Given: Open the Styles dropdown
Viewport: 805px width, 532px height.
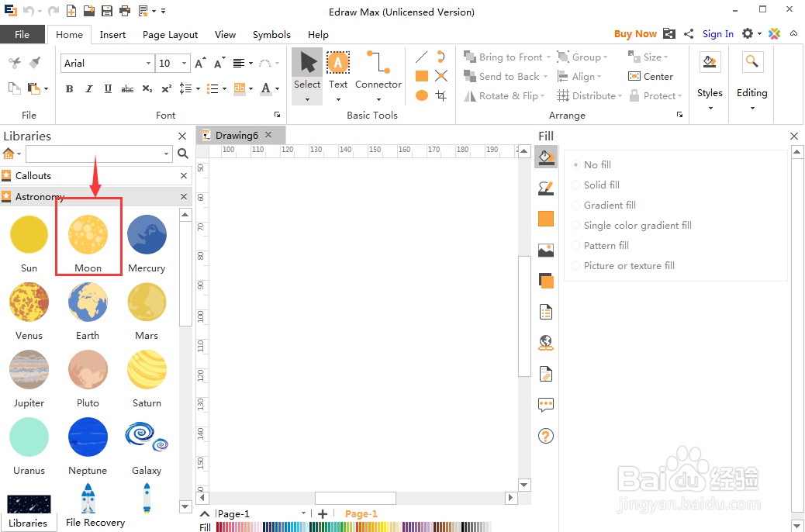Looking at the screenshot, I should click(710, 109).
